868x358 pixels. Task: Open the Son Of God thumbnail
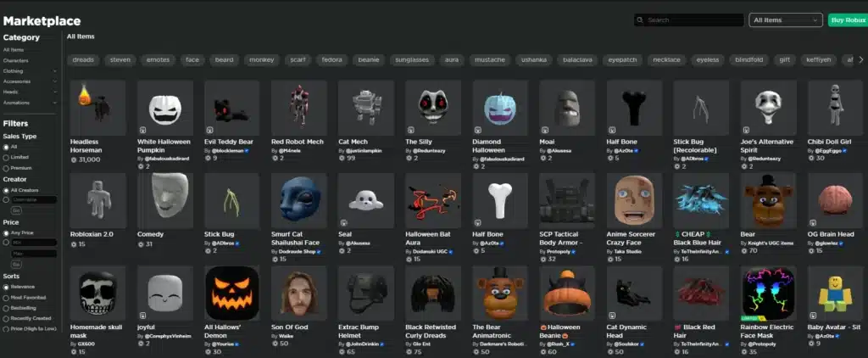(x=299, y=294)
